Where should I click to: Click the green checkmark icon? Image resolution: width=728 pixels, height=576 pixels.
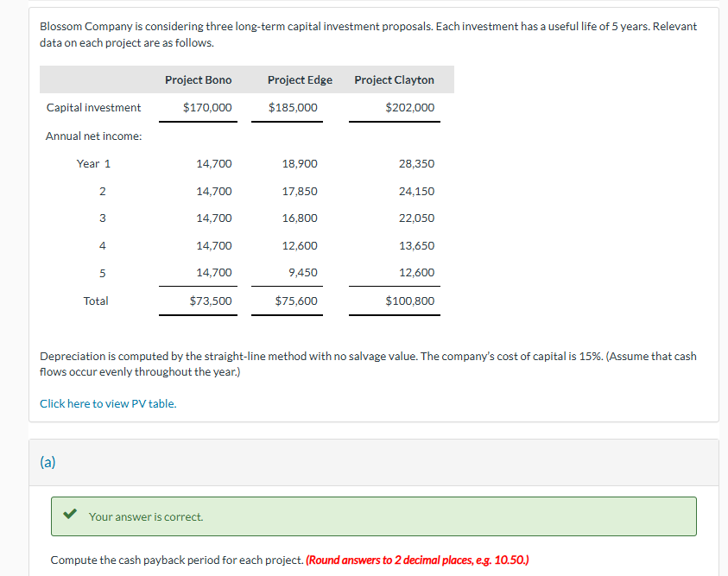[x=70, y=513]
